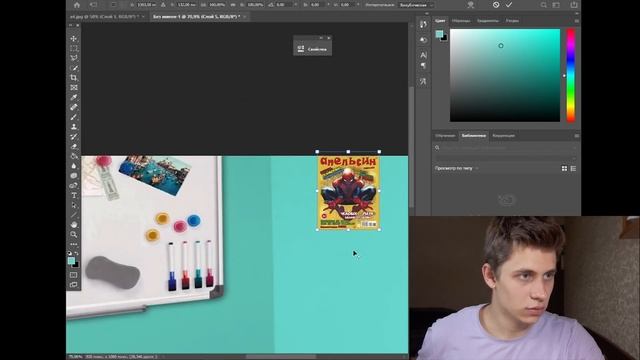Select the Clone Stamp tool
The height and width of the screenshot is (360, 640).
pyautogui.click(x=74, y=127)
